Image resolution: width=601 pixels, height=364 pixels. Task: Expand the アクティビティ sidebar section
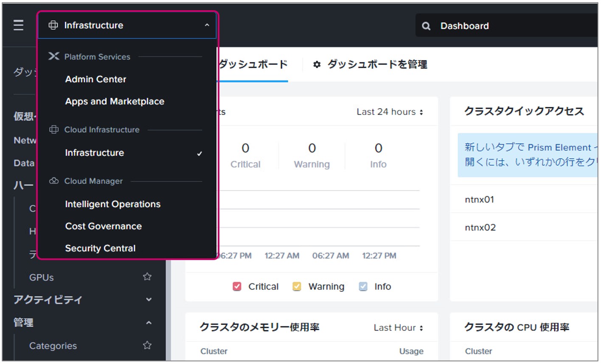[x=149, y=300]
